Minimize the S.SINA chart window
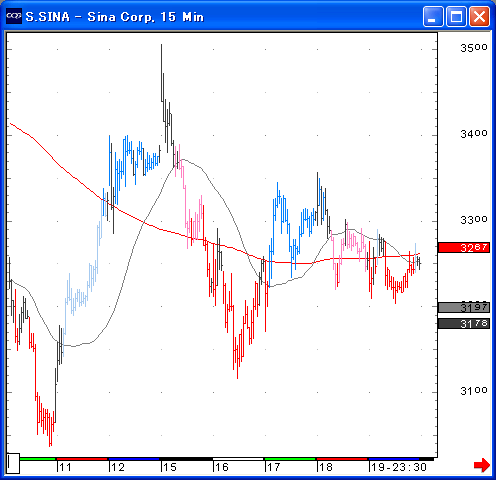Screen dimensions: 496x480 tap(433, 16)
